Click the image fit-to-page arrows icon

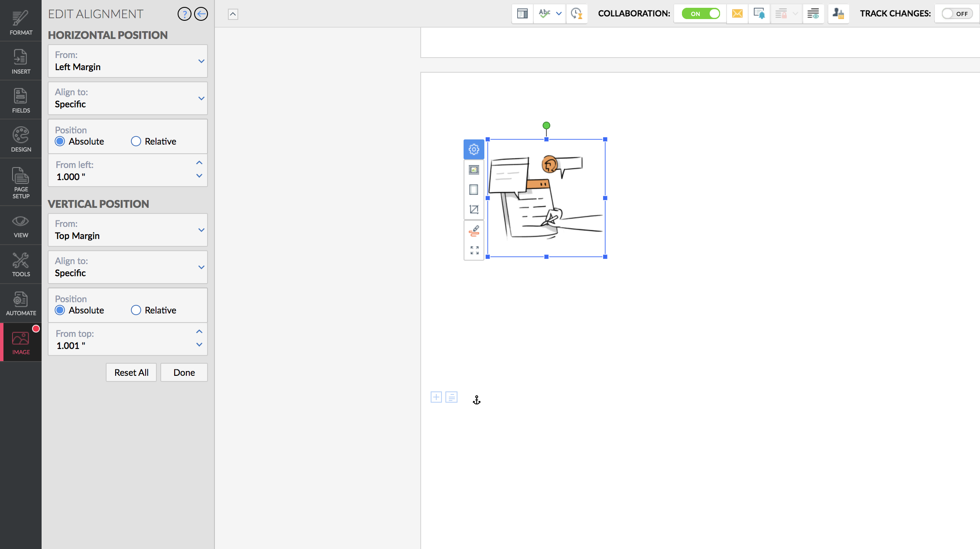tap(474, 250)
